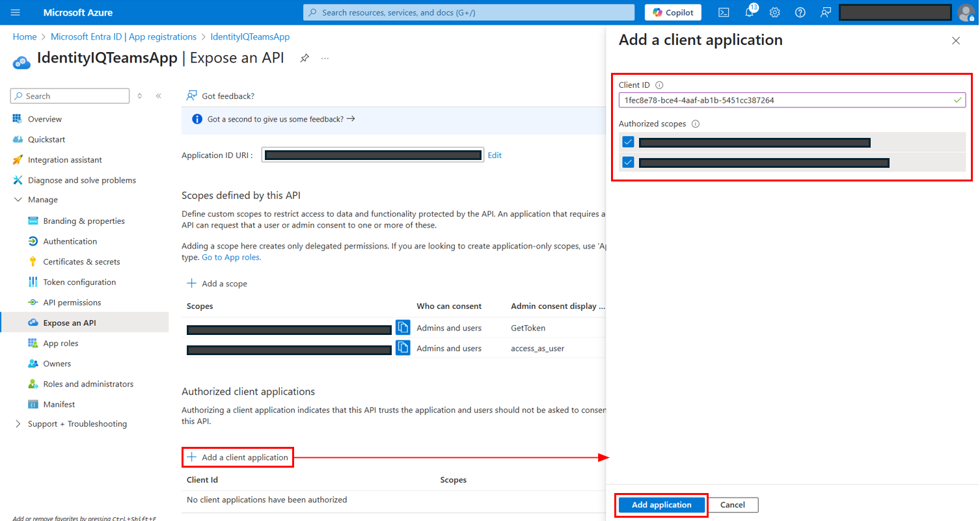The image size is (980, 521).
Task: Collapse the Manage section in sidebar
Action: click(x=18, y=200)
